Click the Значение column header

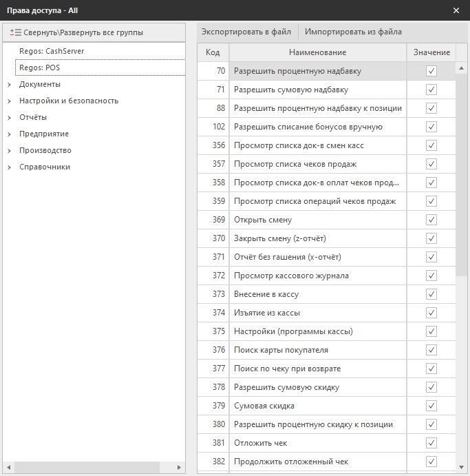[431, 52]
